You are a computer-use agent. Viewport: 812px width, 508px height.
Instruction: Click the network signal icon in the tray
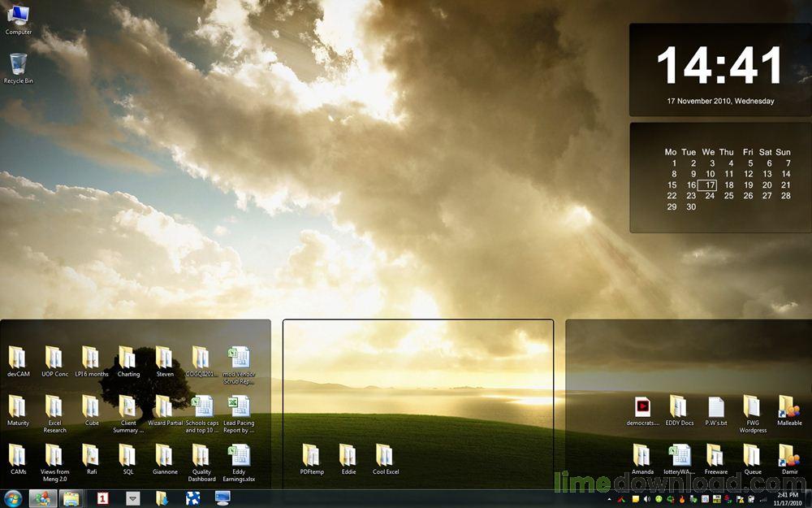(x=762, y=499)
